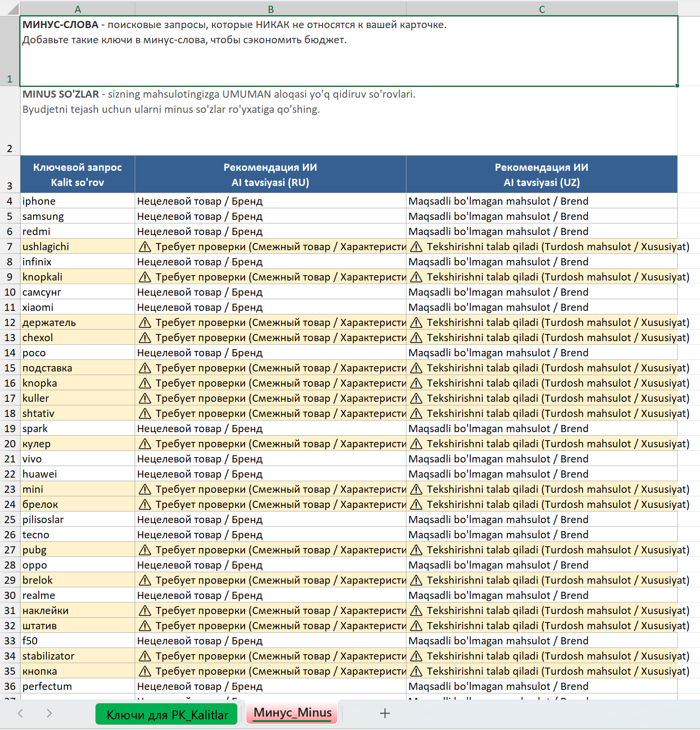
Task: Select the iphone cell
Action: (x=78, y=201)
